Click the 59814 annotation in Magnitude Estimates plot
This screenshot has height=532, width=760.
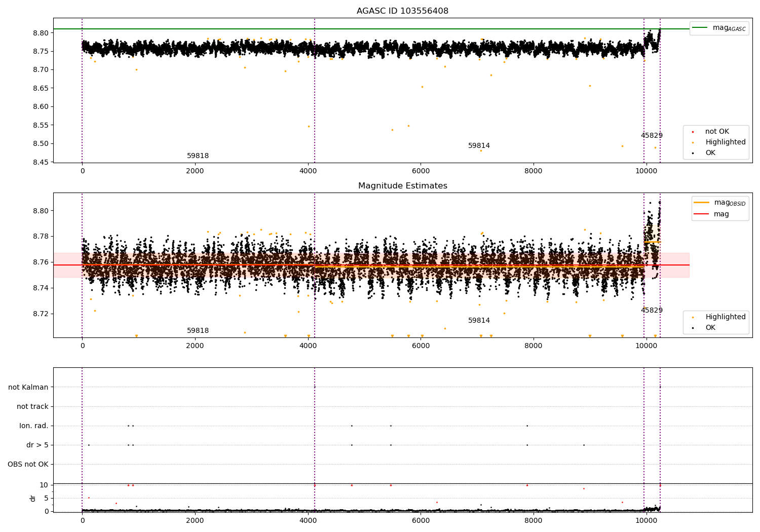point(479,321)
